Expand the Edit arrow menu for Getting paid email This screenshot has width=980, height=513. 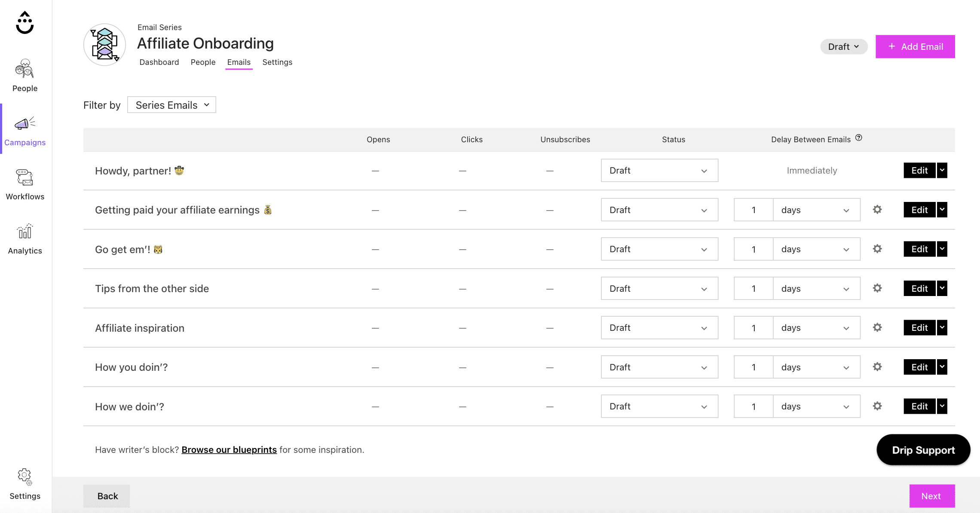[x=942, y=210]
